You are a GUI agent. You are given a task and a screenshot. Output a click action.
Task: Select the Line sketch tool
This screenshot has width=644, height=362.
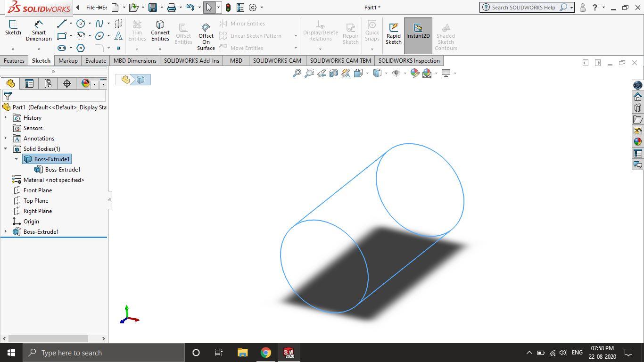coord(63,23)
